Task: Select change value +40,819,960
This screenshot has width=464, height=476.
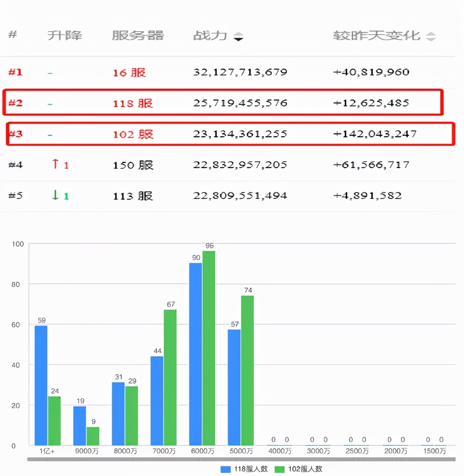Action: [x=371, y=72]
